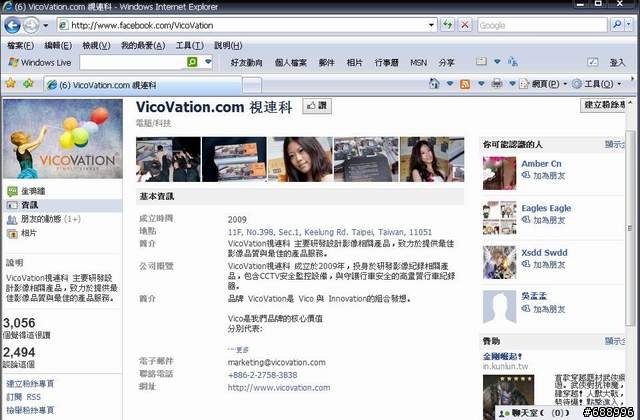The image size is (640, 420).
Task: Open the 聊天室 chat bar
Action: click(x=536, y=413)
